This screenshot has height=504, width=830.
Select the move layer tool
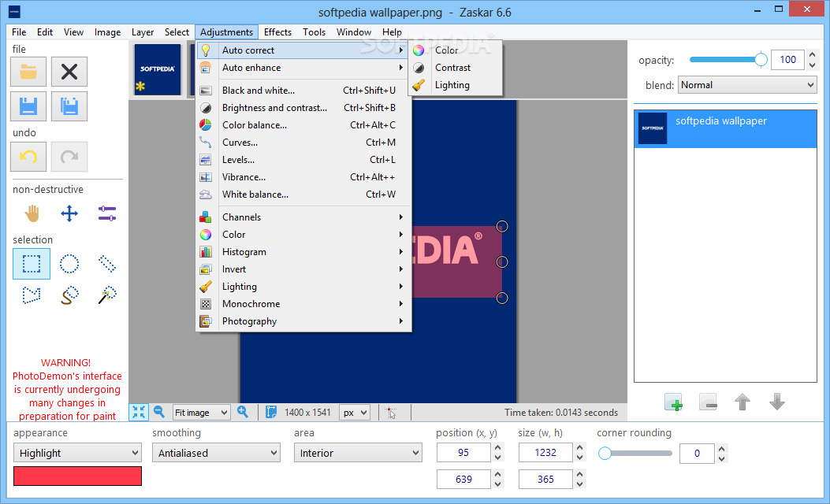pos(69,213)
